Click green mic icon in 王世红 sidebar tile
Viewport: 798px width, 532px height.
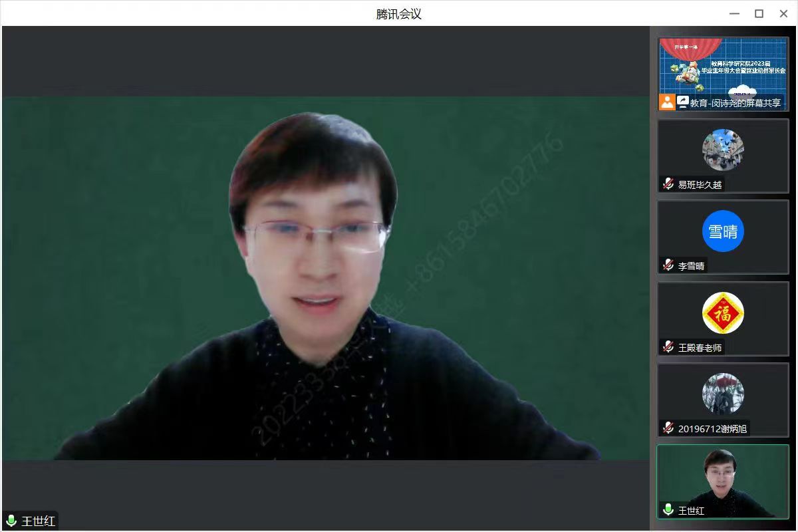click(668, 510)
